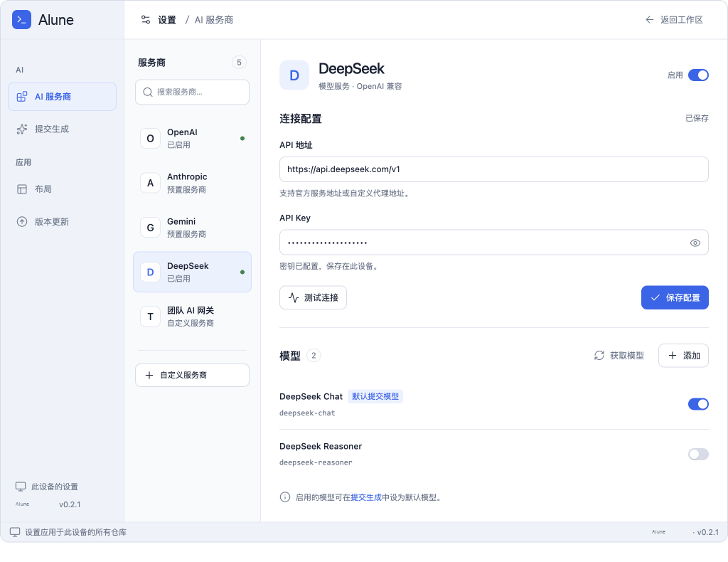The image size is (728, 562).
Task: Click the monitor icon in the status bar
Action: (15, 532)
